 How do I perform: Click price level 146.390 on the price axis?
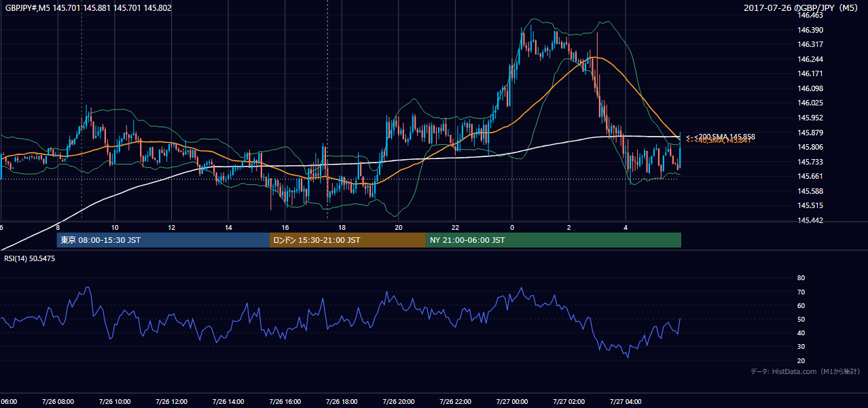click(810, 30)
